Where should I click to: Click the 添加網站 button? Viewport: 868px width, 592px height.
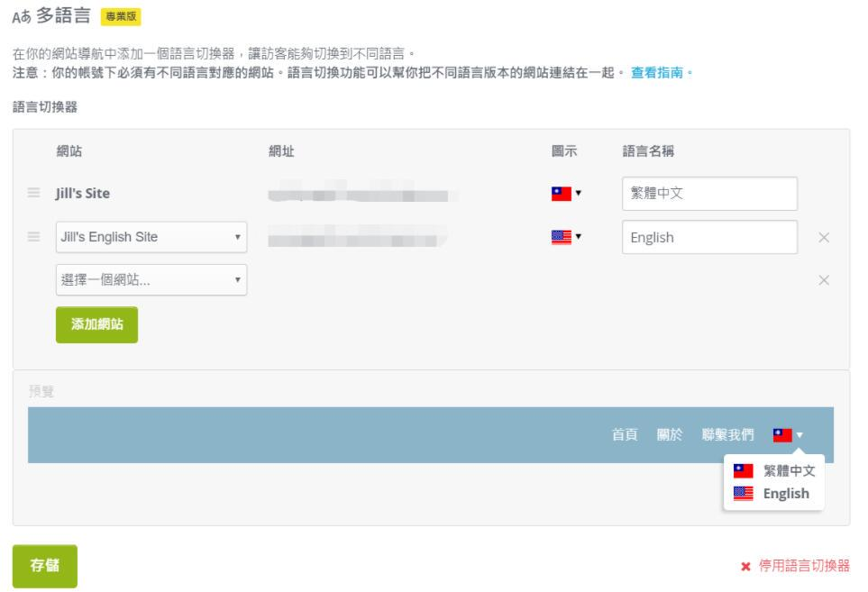[x=97, y=325]
